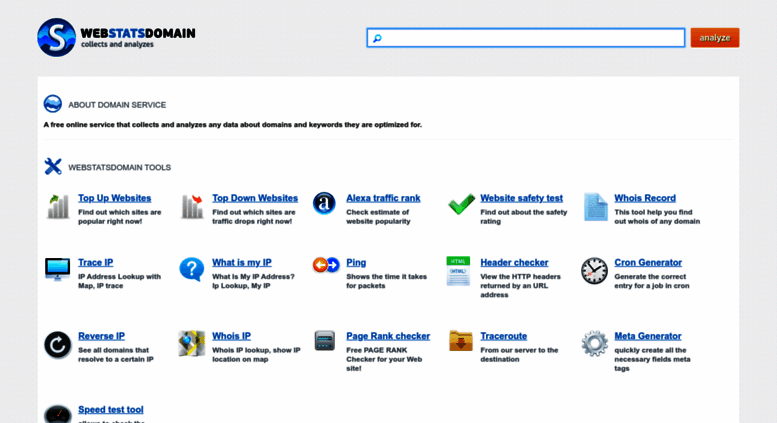Open the Top Up Websites link
Image resolution: width=777 pixels, height=423 pixels.
click(x=114, y=198)
